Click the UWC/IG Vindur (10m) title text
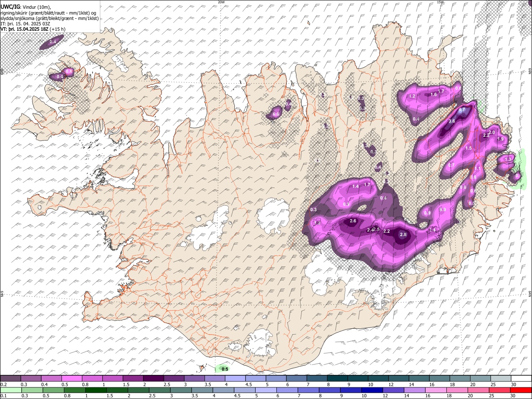This screenshot has height=399, width=532. [26, 7]
